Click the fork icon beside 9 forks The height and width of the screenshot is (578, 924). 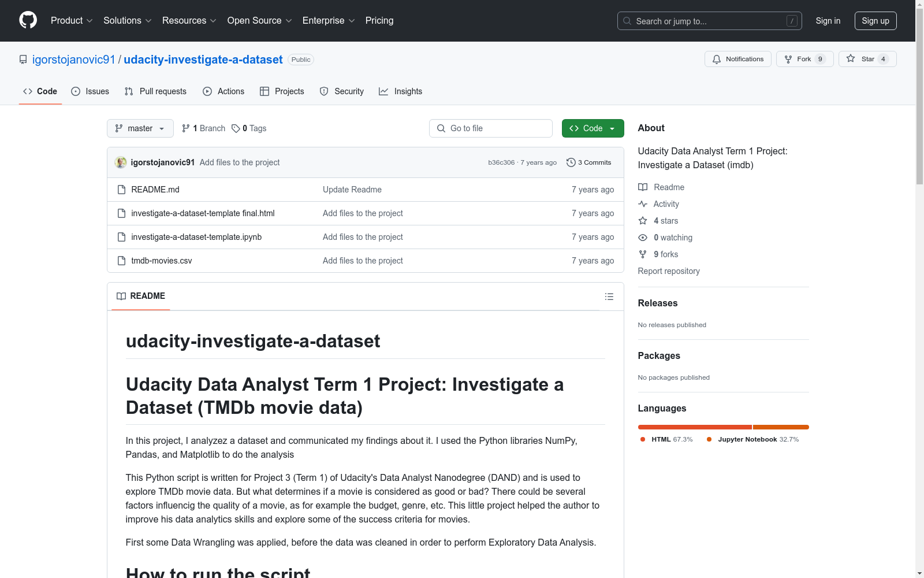point(643,254)
